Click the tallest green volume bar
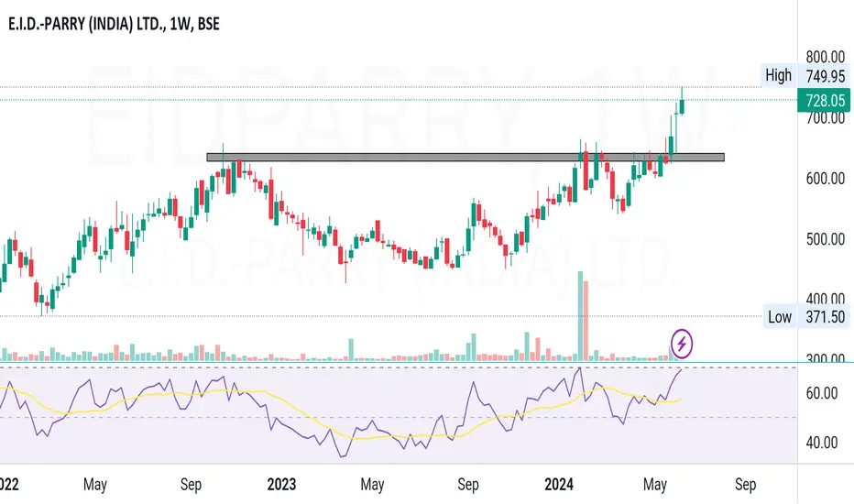This screenshot has height=504, width=854. click(581, 316)
